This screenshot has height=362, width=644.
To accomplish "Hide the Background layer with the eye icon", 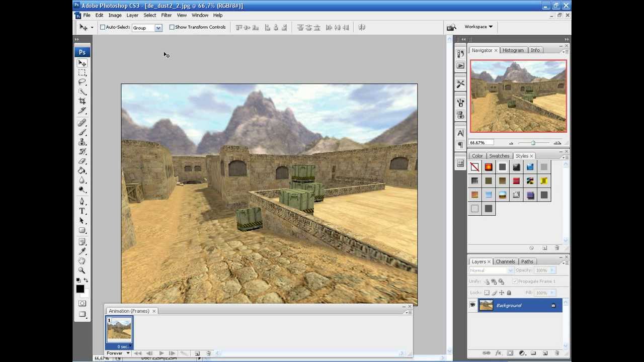I will [x=472, y=305].
